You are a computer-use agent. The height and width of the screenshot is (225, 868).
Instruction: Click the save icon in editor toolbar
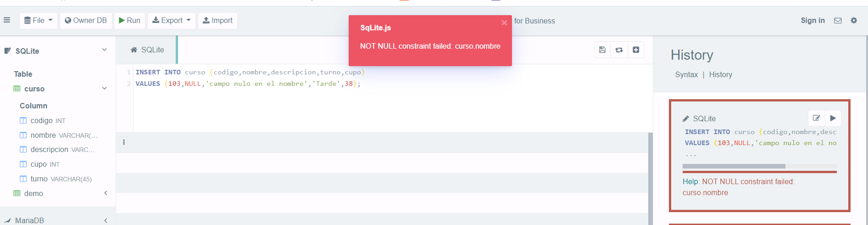[x=602, y=50]
